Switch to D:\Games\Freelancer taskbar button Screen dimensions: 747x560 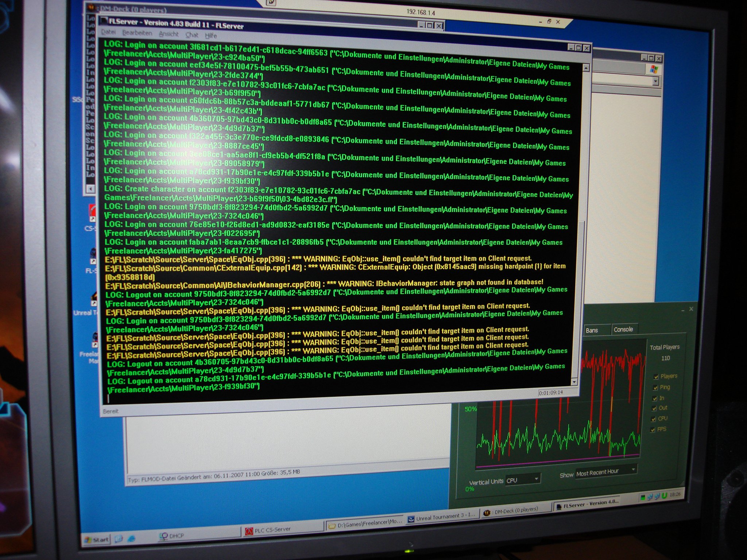[x=365, y=523]
